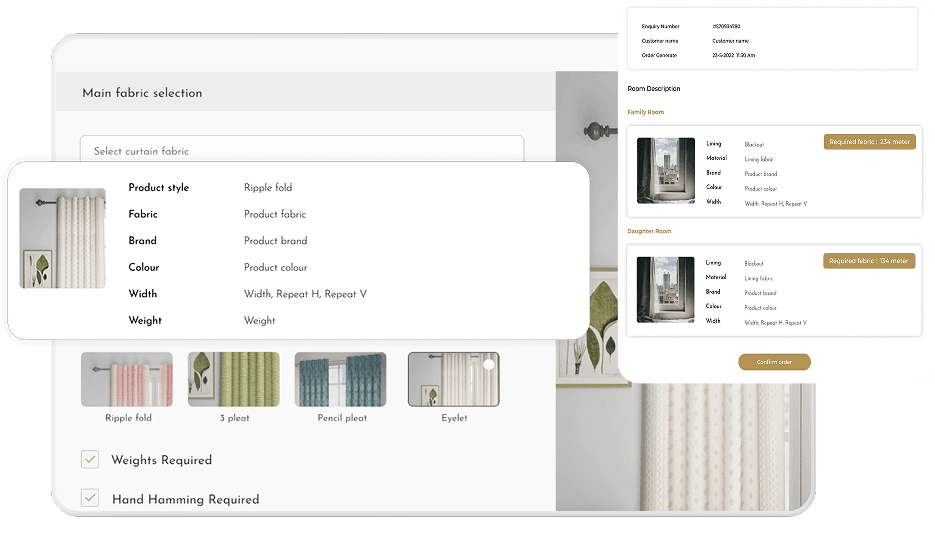The image size is (935, 545).
Task: Click the Ripple fold product style value
Action: click(x=268, y=188)
